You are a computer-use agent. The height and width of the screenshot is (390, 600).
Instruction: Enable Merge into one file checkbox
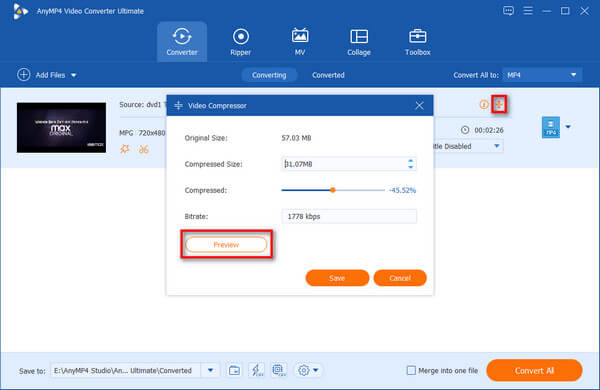click(411, 370)
